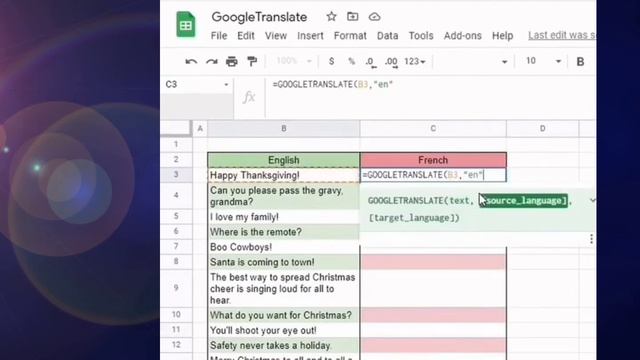Format as percent
The height and width of the screenshot is (360, 640).
tap(351, 61)
